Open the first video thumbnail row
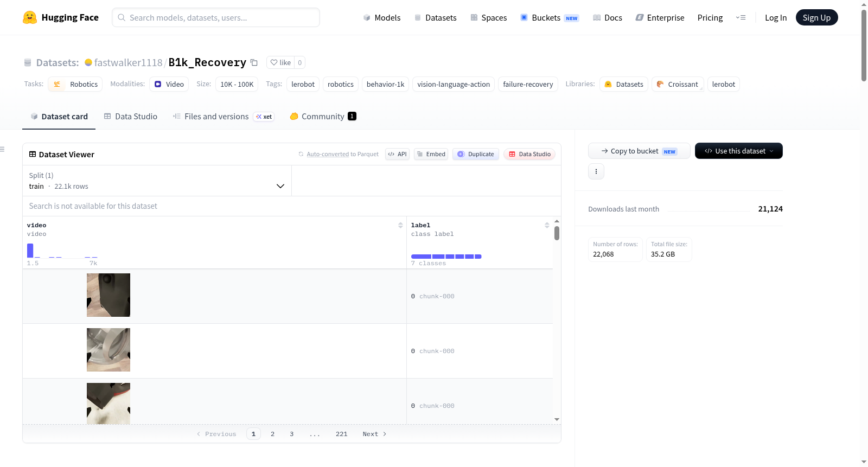This screenshot has width=868, height=467. point(108,295)
